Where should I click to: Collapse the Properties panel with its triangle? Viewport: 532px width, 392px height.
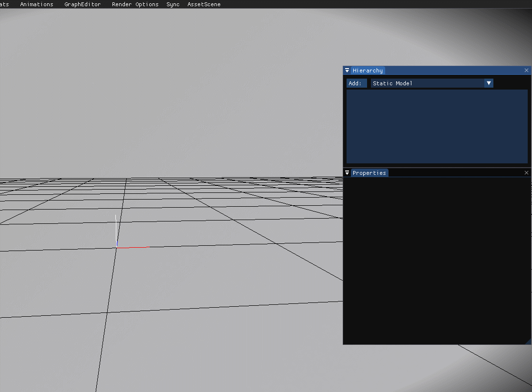347,173
